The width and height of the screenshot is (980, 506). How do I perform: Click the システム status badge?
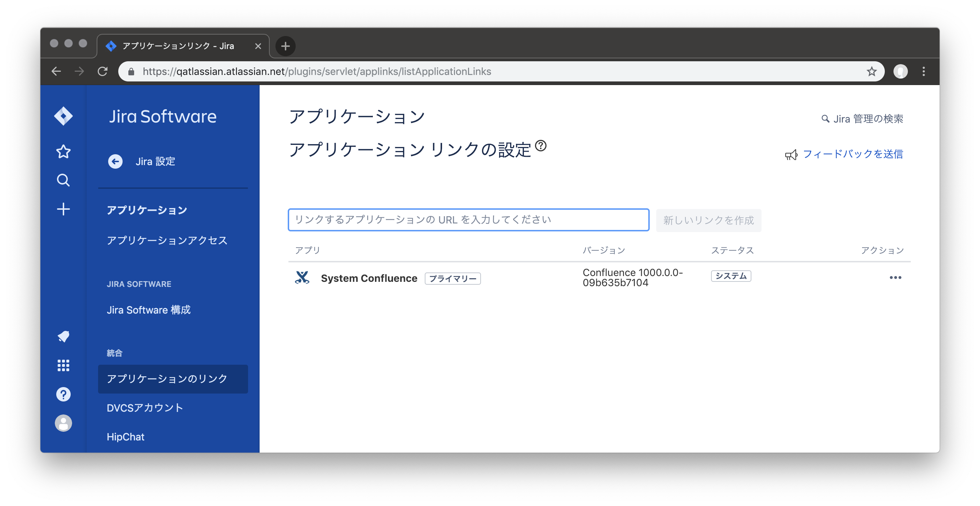(730, 276)
